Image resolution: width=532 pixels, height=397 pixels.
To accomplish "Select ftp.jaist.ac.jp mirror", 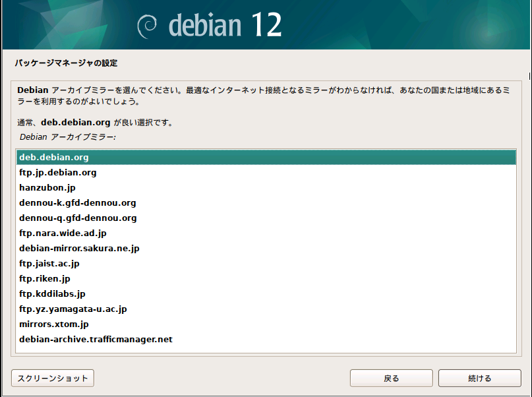I will [266, 264].
